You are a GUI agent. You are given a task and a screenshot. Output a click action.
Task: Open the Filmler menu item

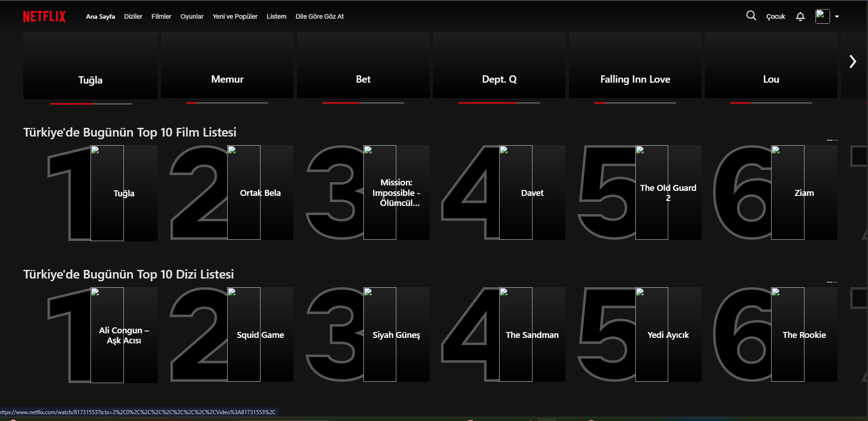[x=161, y=16]
